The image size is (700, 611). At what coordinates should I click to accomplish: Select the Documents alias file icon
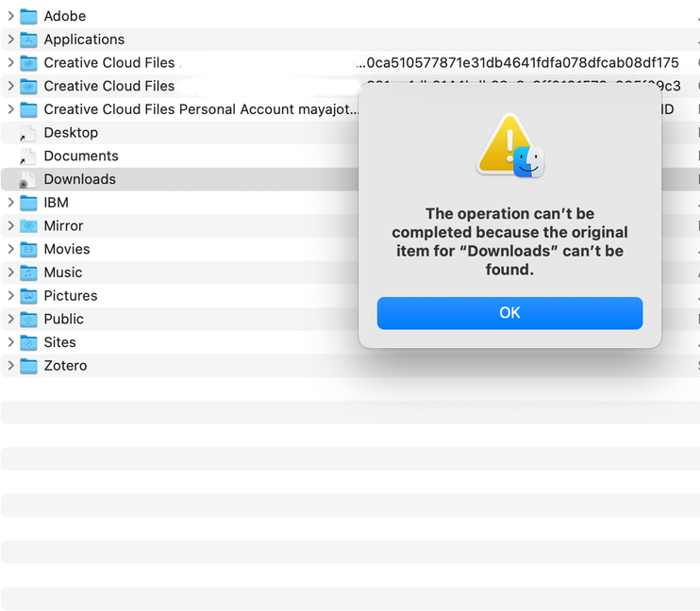[x=28, y=157]
